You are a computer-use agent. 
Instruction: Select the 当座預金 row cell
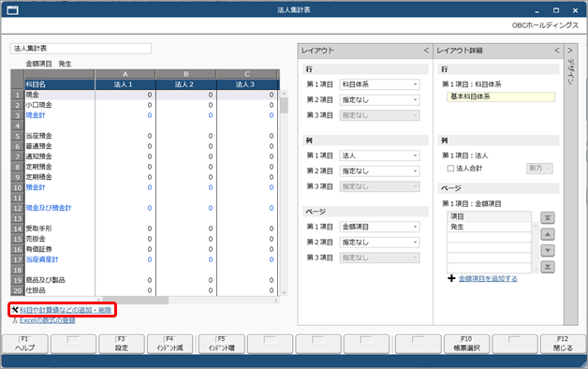[x=60, y=136]
